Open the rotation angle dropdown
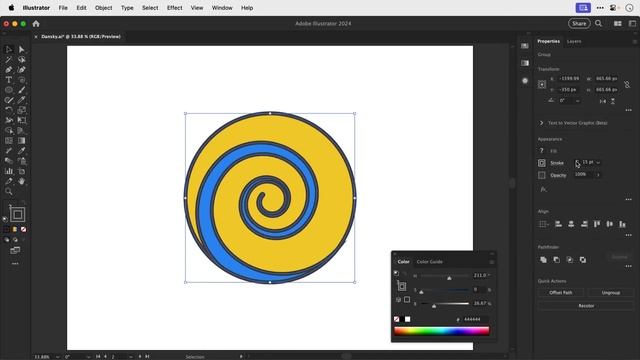 (x=578, y=101)
